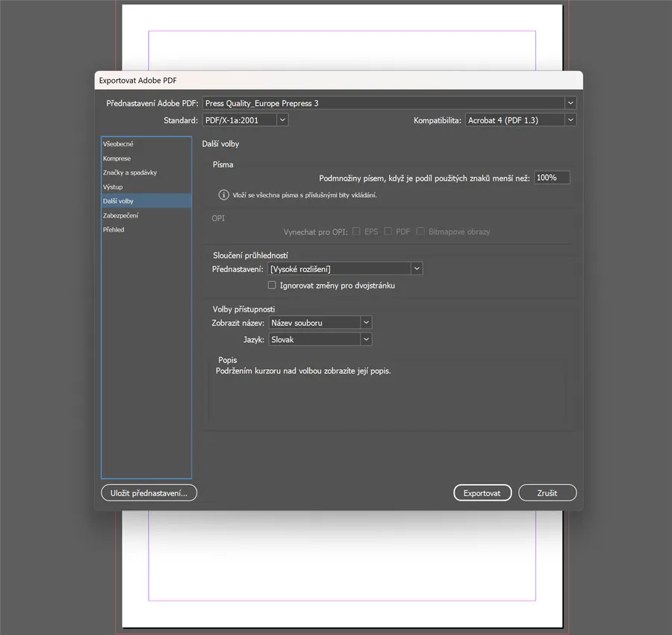Click the Exportovat Adobe PDF title bar

tap(338, 80)
